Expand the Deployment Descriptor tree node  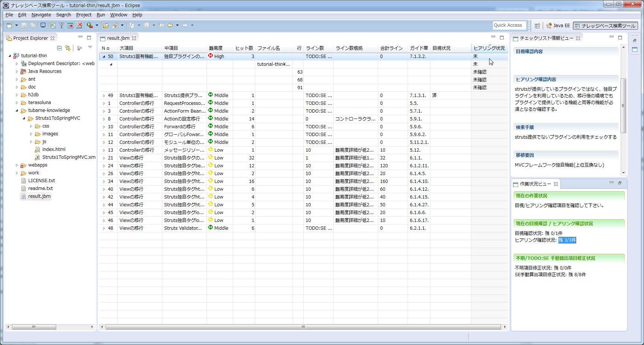[x=17, y=64]
